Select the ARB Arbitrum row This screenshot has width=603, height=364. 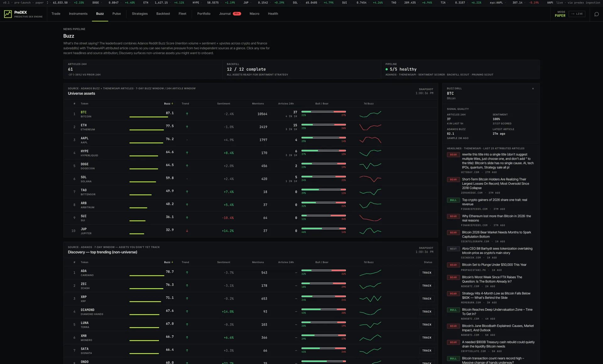tap(251, 205)
